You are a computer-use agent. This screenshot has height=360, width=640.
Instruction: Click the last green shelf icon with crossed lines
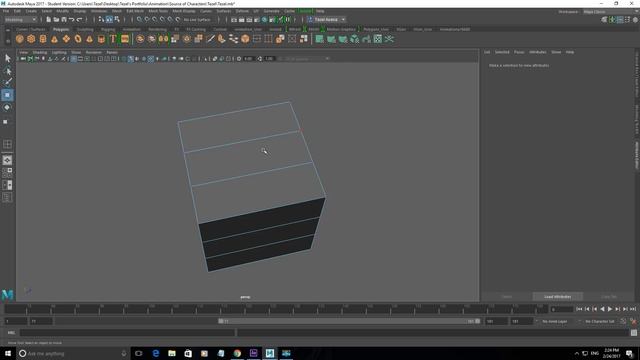click(389, 39)
